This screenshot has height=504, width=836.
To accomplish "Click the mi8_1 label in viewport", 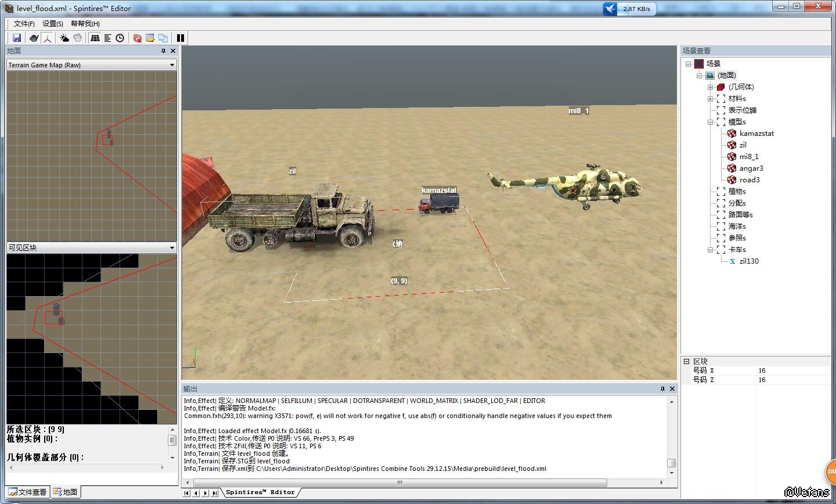I will click(579, 111).
